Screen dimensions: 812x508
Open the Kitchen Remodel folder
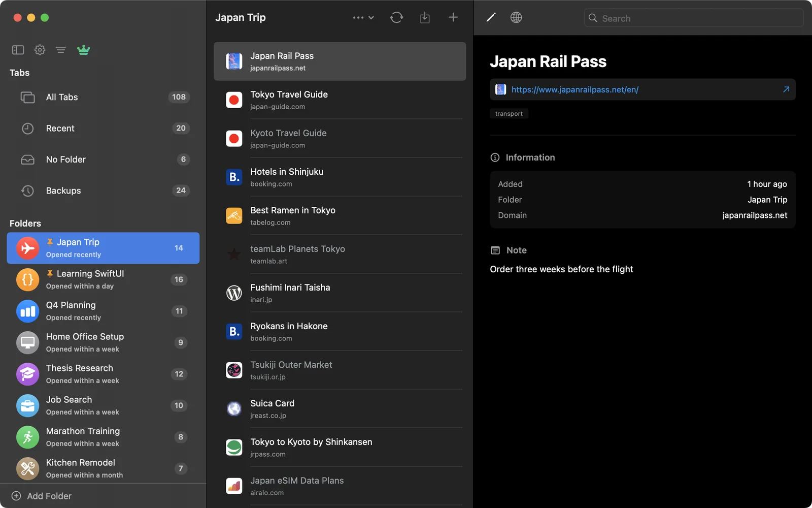103,468
